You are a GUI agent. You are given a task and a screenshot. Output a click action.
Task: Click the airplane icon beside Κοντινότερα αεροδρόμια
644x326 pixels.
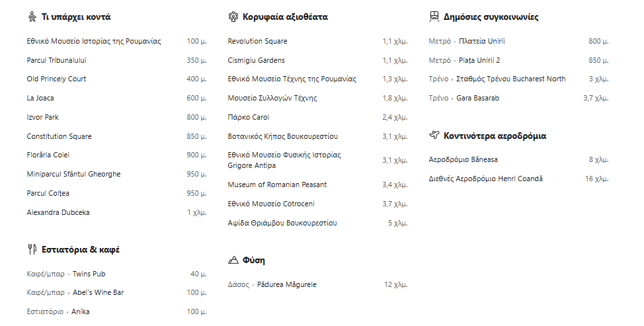click(434, 135)
